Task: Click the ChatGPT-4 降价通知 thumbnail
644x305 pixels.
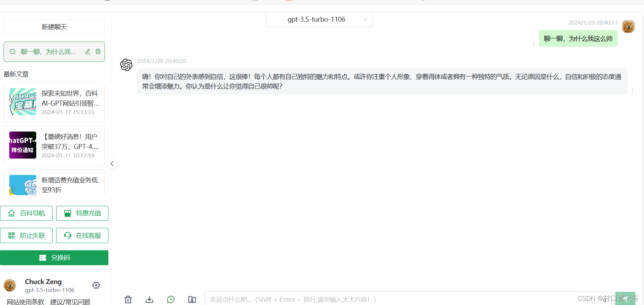Action: 23,145
